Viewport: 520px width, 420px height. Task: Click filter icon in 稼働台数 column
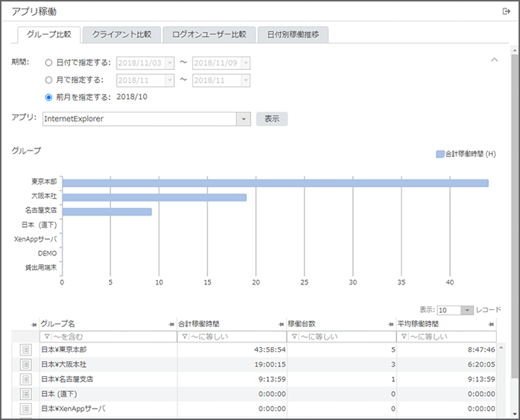tap(294, 337)
